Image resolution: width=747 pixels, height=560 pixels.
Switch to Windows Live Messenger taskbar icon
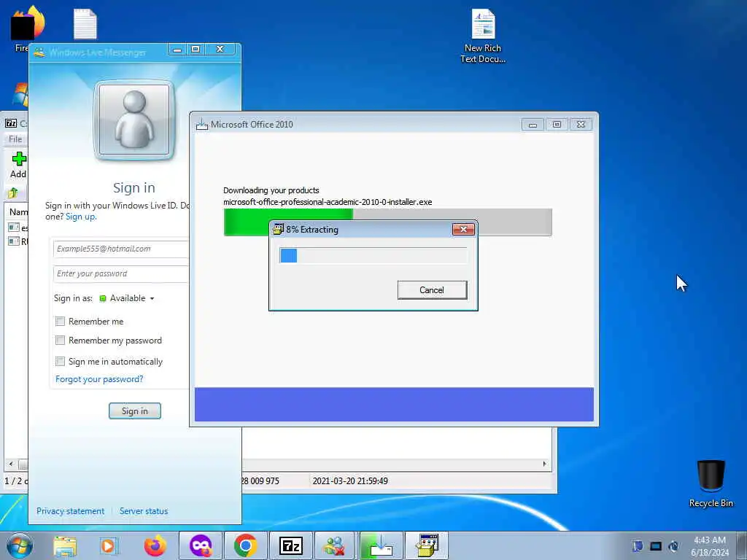coord(335,545)
